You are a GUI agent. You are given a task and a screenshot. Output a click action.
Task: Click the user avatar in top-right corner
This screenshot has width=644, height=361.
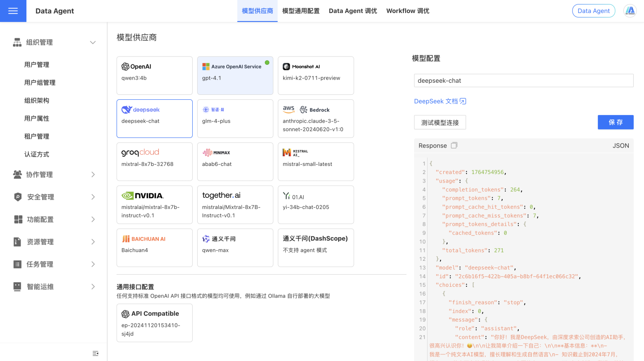[630, 11]
